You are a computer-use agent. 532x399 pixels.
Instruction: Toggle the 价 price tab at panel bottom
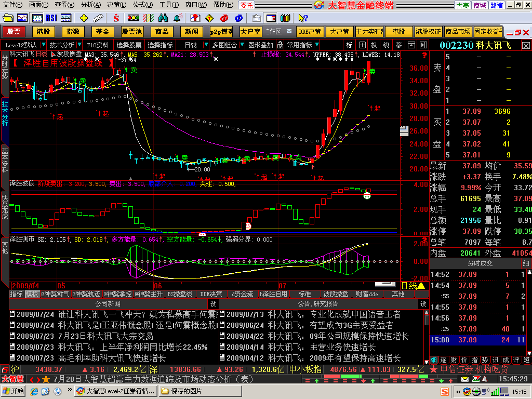464,360
